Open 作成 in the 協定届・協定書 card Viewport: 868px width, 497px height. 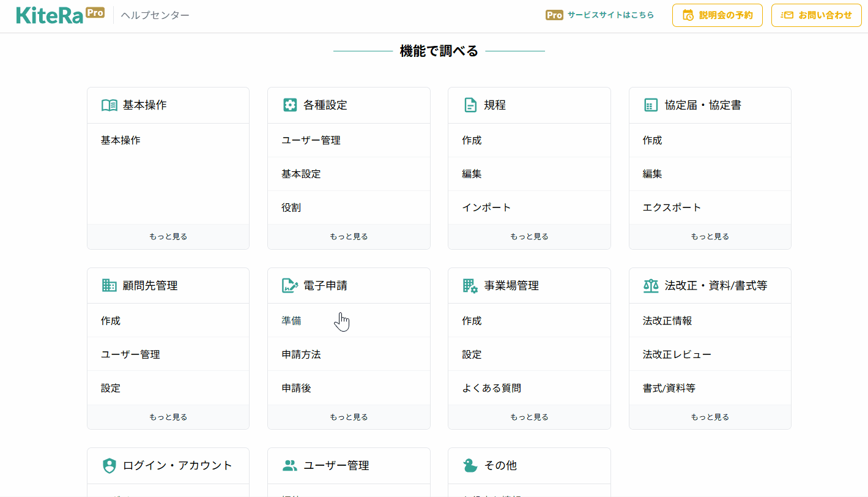click(652, 140)
